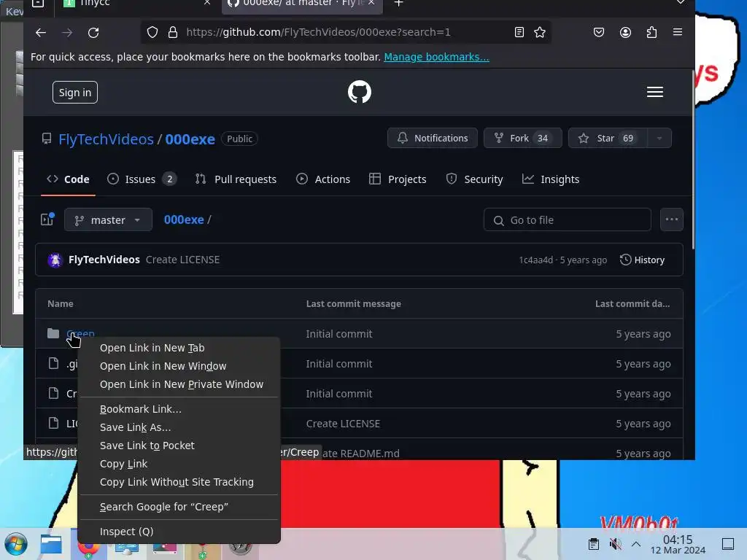The image size is (747, 560).
Task: Choose Save Link As…
Action: point(179,427)
